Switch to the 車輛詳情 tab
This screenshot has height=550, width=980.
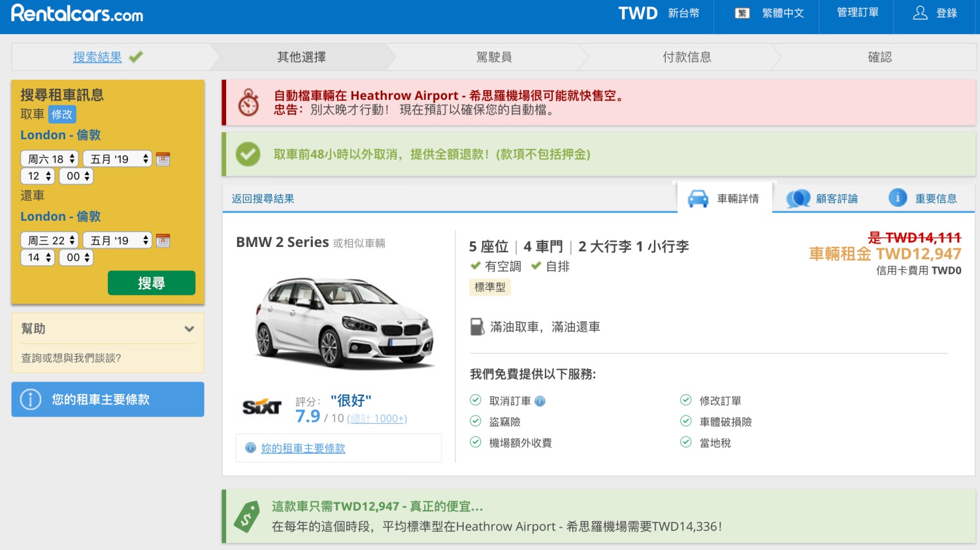(725, 199)
